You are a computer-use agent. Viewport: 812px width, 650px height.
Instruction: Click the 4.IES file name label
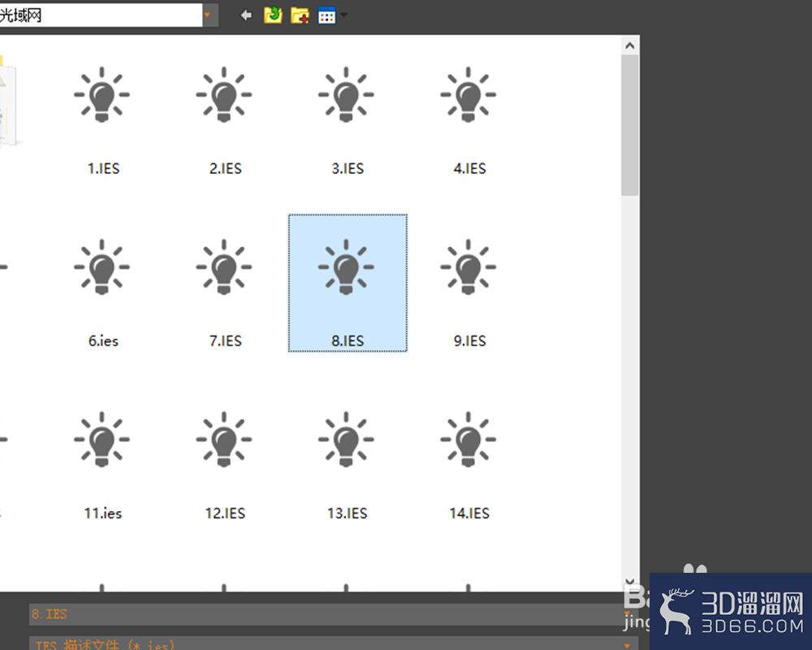[x=469, y=168]
